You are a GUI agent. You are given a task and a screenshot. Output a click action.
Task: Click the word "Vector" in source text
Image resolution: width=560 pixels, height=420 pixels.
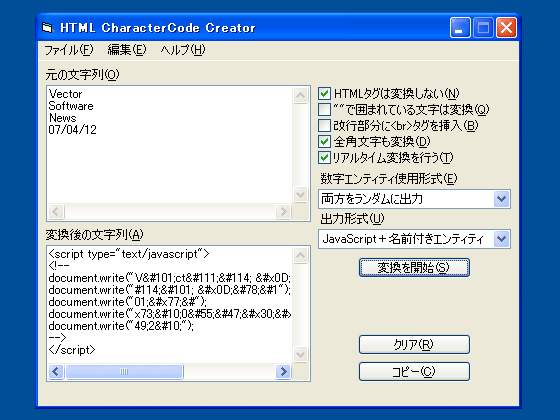65,94
